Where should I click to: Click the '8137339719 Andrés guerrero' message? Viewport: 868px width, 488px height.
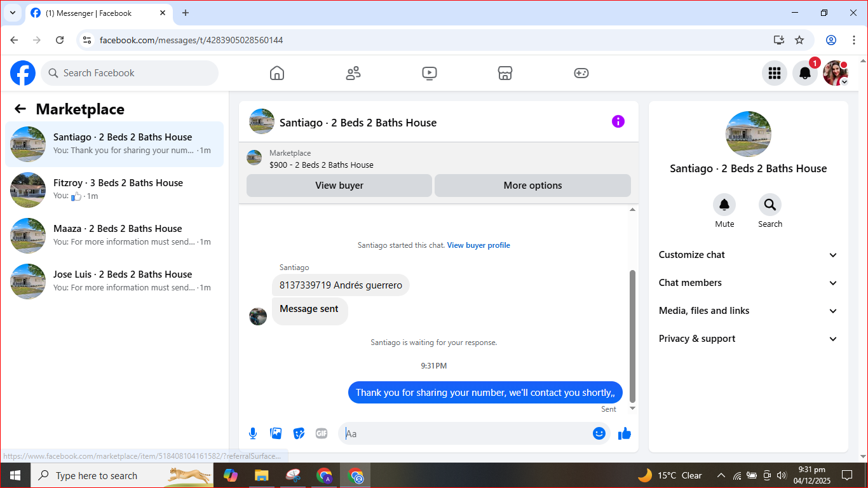pyautogui.click(x=341, y=285)
